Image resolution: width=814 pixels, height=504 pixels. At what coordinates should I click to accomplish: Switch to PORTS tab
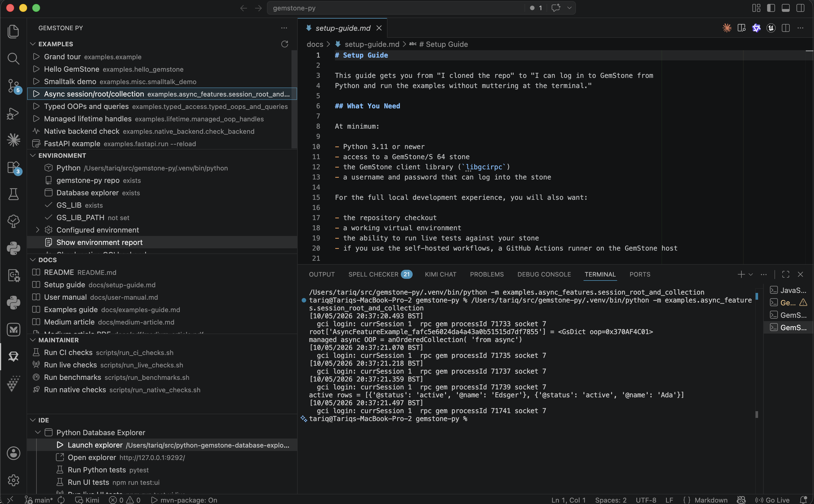(x=639, y=274)
